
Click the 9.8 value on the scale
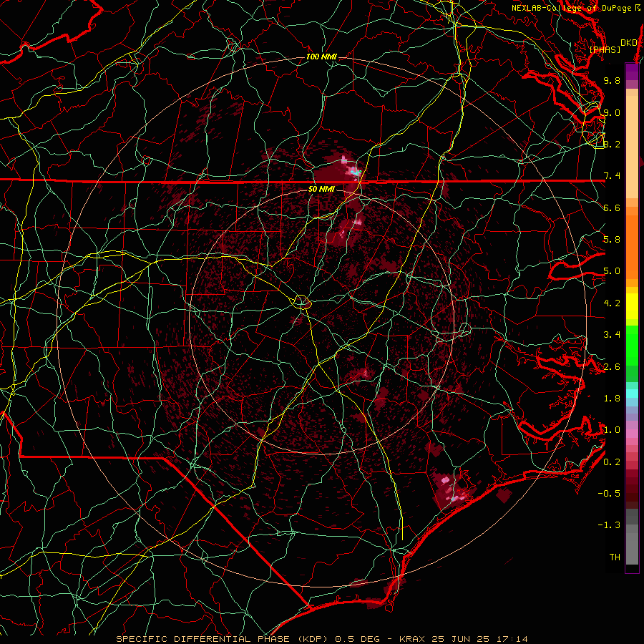click(612, 80)
